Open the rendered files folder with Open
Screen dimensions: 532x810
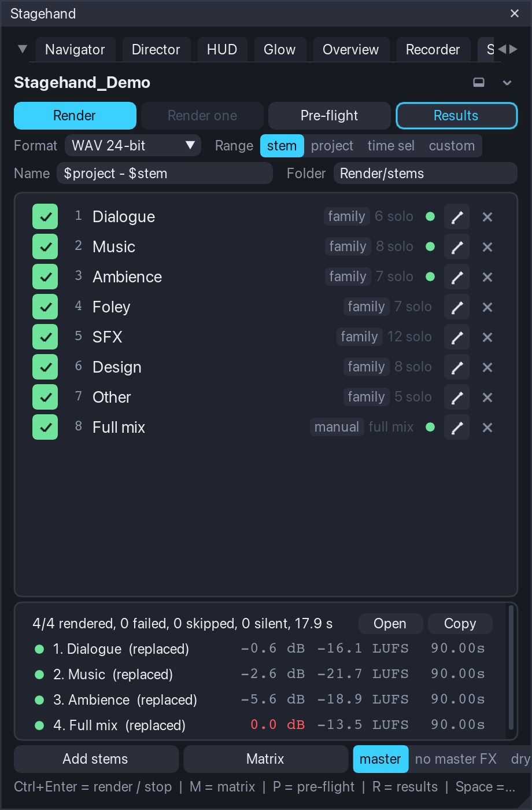click(390, 624)
